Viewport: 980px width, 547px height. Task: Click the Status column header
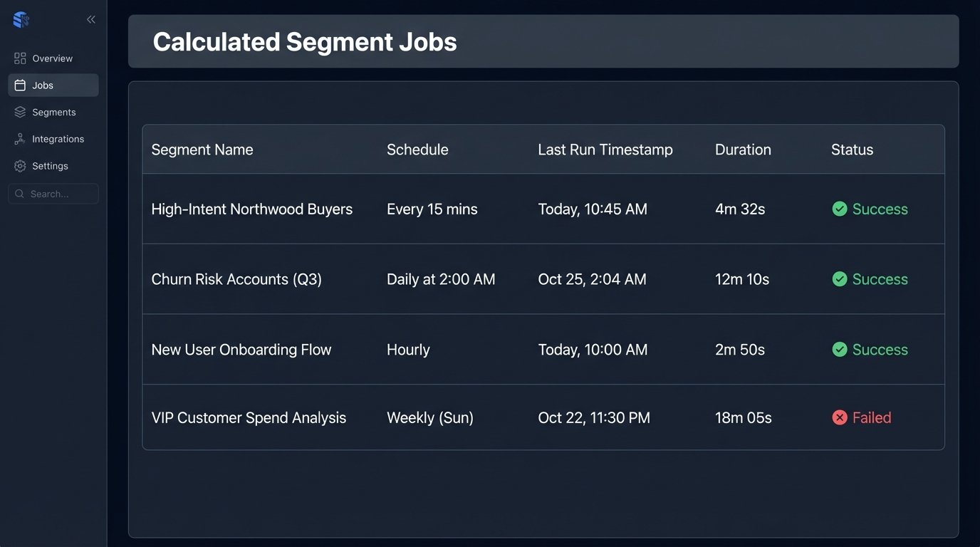[852, 150]
